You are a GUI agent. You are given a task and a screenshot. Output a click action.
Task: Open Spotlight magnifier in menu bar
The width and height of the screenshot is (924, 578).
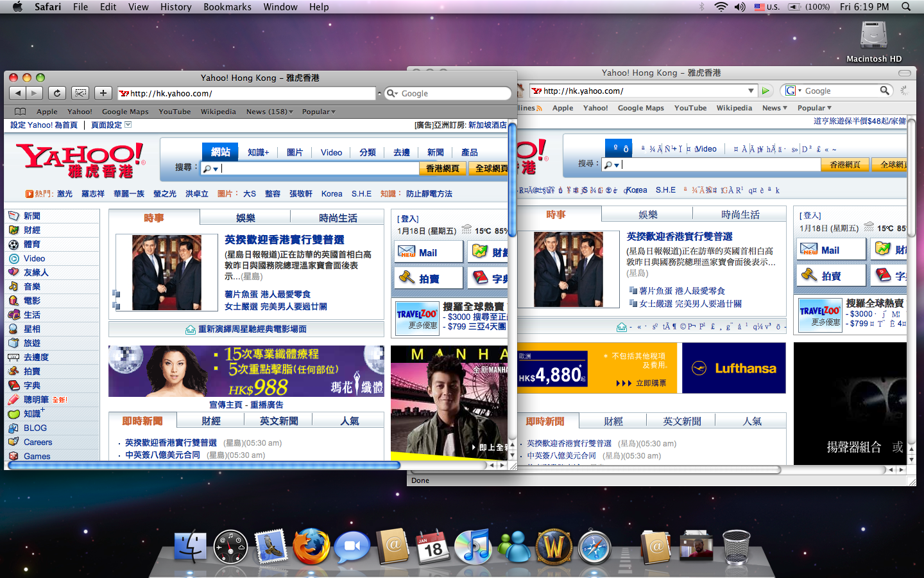pyautogui.click(x=906, y=6)
